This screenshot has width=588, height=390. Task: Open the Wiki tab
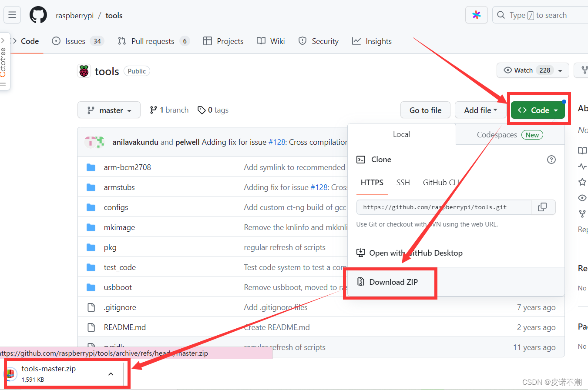[271, 41]
